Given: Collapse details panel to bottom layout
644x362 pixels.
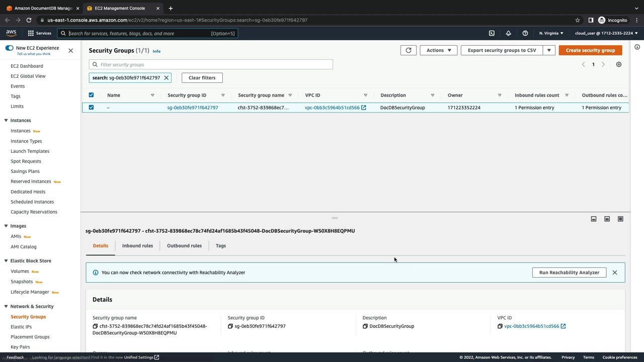Looking at the screenshot, I should [594, 219].
